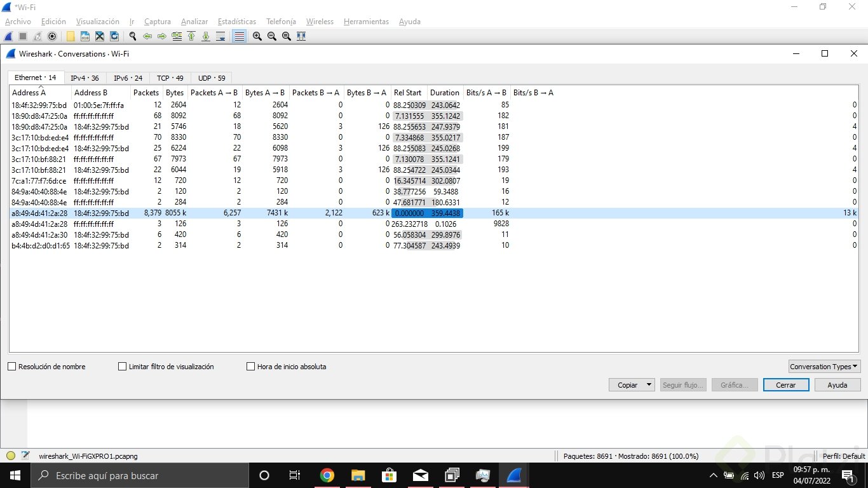Switch to the IPv6 · 24 tab
The height and width of the screenshot is (488, 868).
[x=128, y=78]
